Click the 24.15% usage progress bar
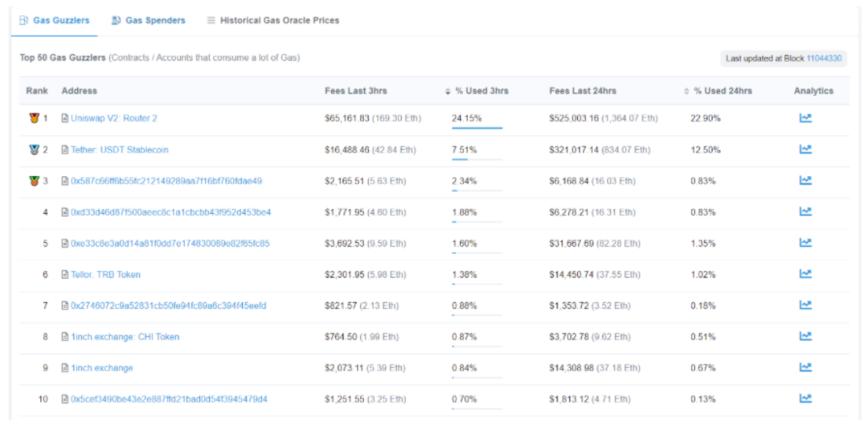868x422 pixels. 477,128
